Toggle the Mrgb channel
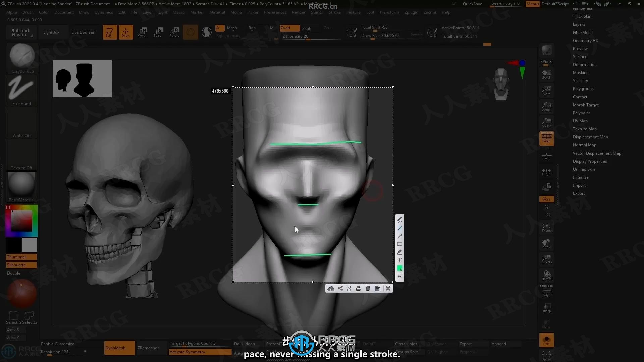Screen dimensions: 644x362 click(x=232, y=28)
